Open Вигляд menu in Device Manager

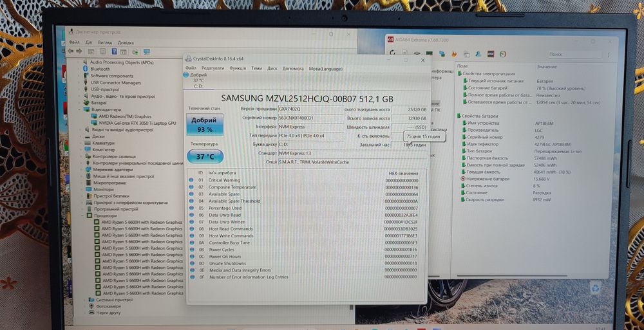pos(105,42)
